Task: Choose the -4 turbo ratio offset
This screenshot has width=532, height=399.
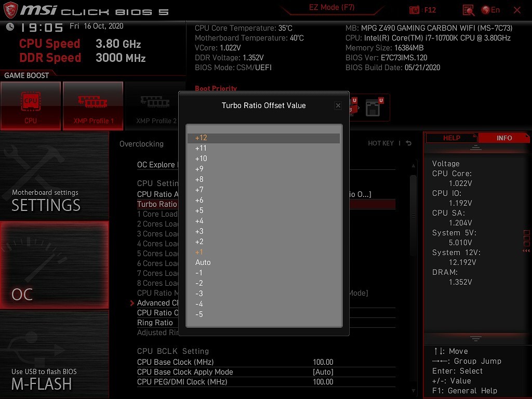Action: coord(263,304)
